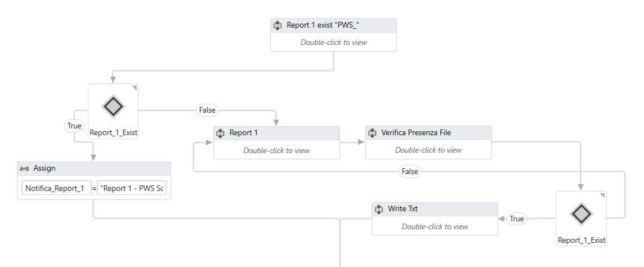
Task: Select the Verifica Presenza File title header
Action: tap(428, 133)
